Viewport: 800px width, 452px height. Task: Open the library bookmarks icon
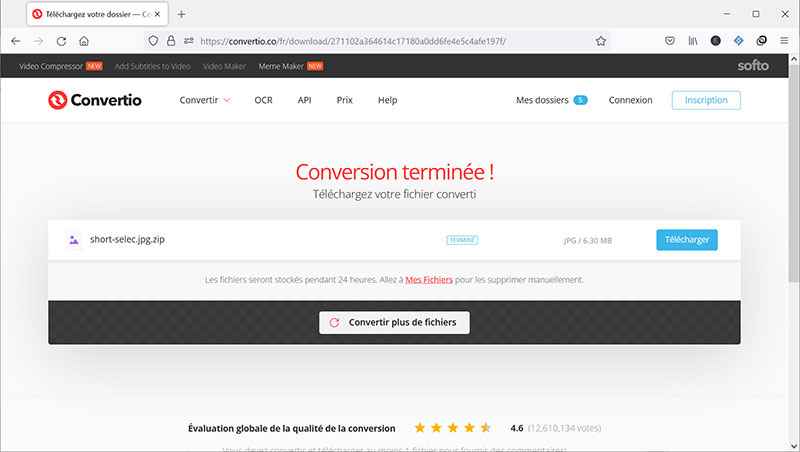[x=693, y=41]
